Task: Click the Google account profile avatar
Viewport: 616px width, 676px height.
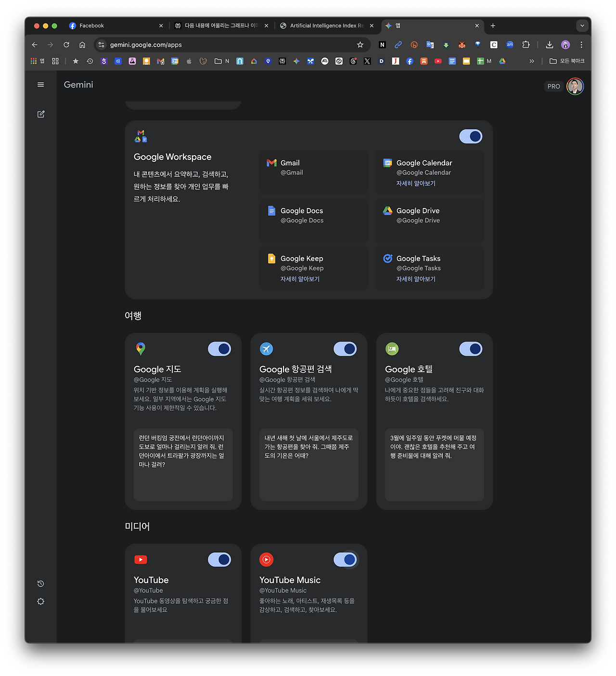Action: 575,86
